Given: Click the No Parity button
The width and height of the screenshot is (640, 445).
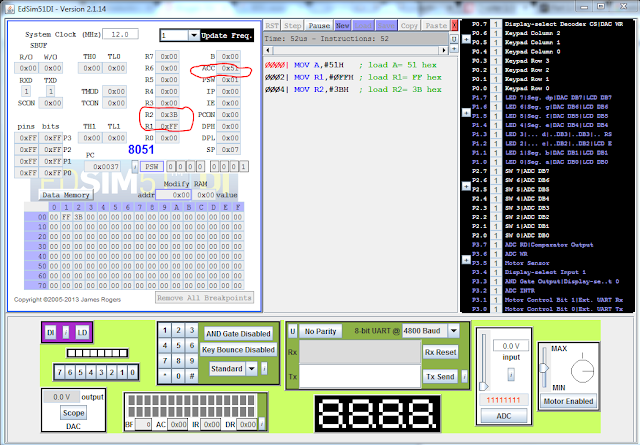Looking at the screenshot, I should click(x=320, y=331).
